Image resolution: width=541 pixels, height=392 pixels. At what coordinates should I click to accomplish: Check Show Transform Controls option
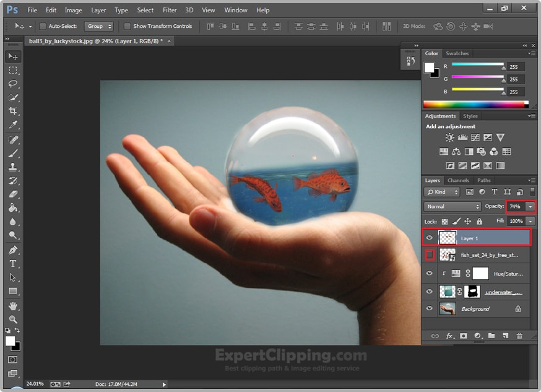(x=128, y=27)
